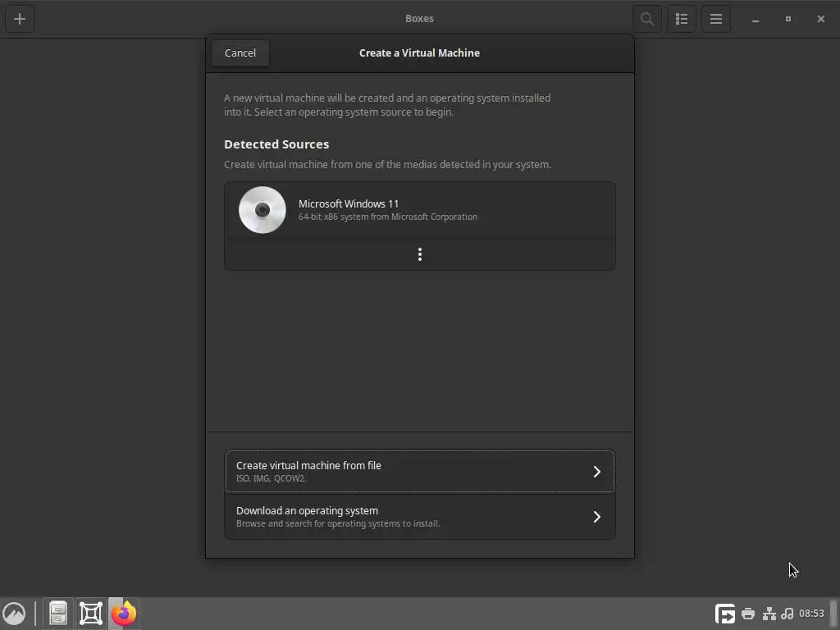
Task: Switch to list view in Boxes
Action: tap(682, 19)
